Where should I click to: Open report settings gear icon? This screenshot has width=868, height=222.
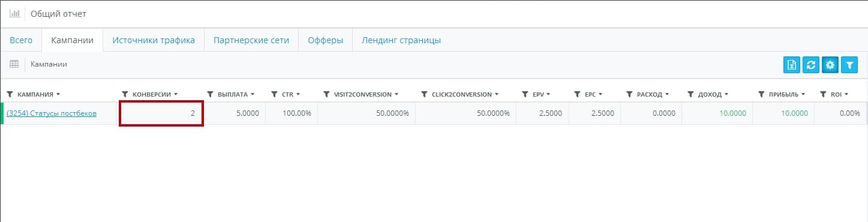(830, 65)
